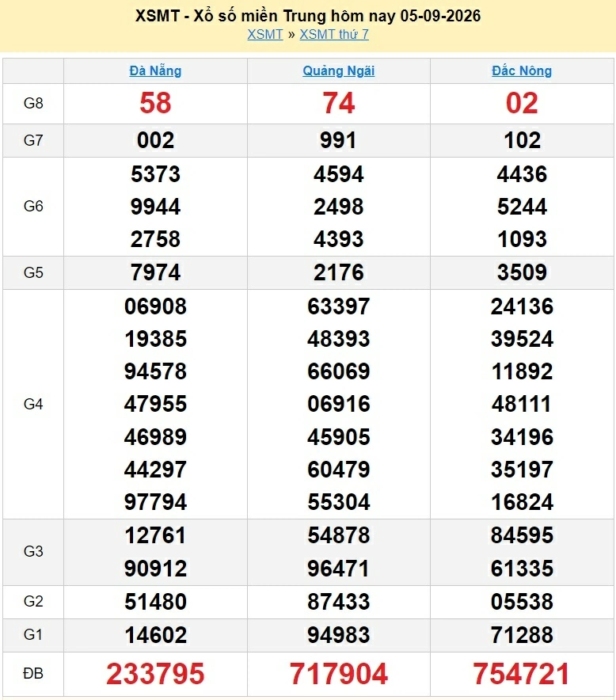Click G4 number 24136
The height and width of the screenshot is (700, 616).
[x=522, y=306]
